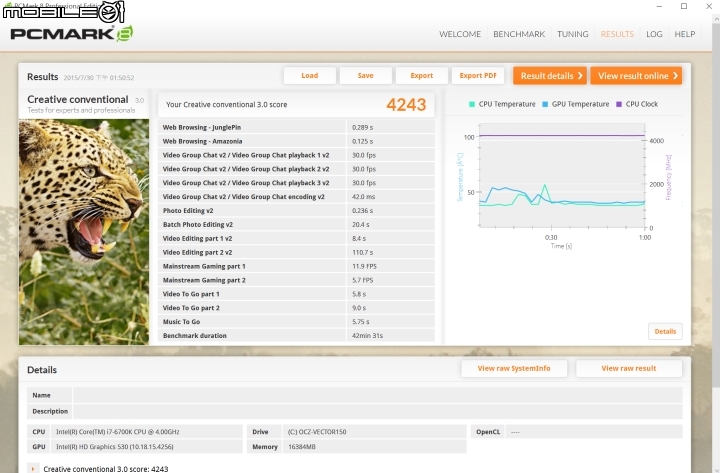Select Video Group Chat encoding v2 row

(296, 197)
